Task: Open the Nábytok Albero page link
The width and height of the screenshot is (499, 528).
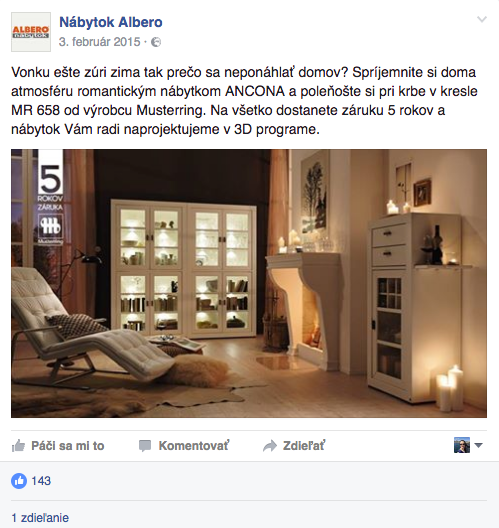Action: click(x=111, y=22)
